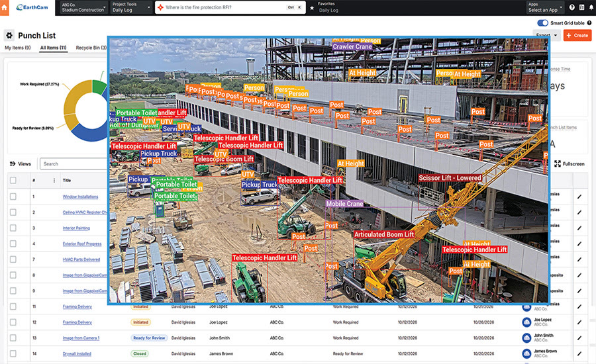Open column options menu next to #
Image resolution: width=596 pixels, height=364 pixels.
point(54,181)
